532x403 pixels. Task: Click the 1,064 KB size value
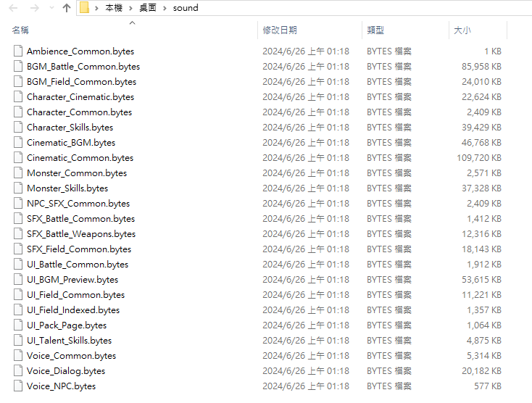pyautogui.click(x=484, y=325)
